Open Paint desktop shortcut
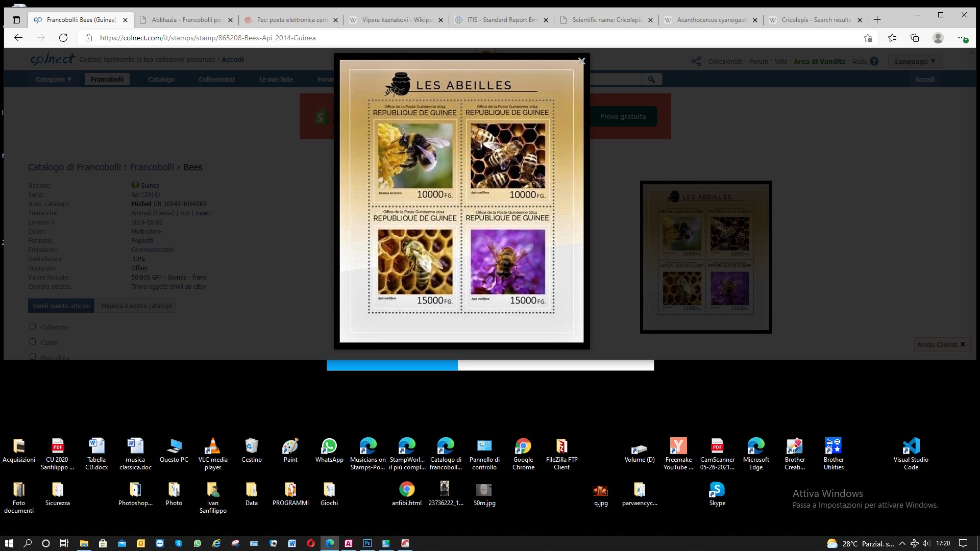Viewport: 980px width, 551px height. (290, 450)
